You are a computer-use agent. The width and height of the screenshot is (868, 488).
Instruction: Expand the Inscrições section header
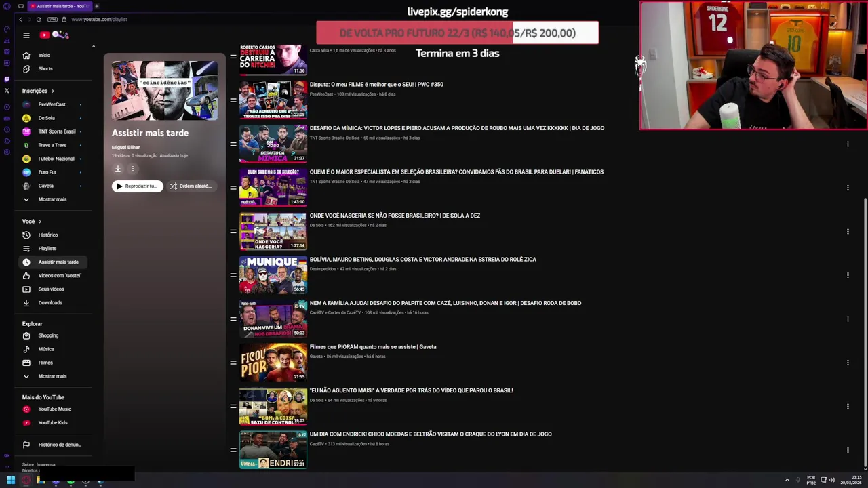tap(38, 91)
